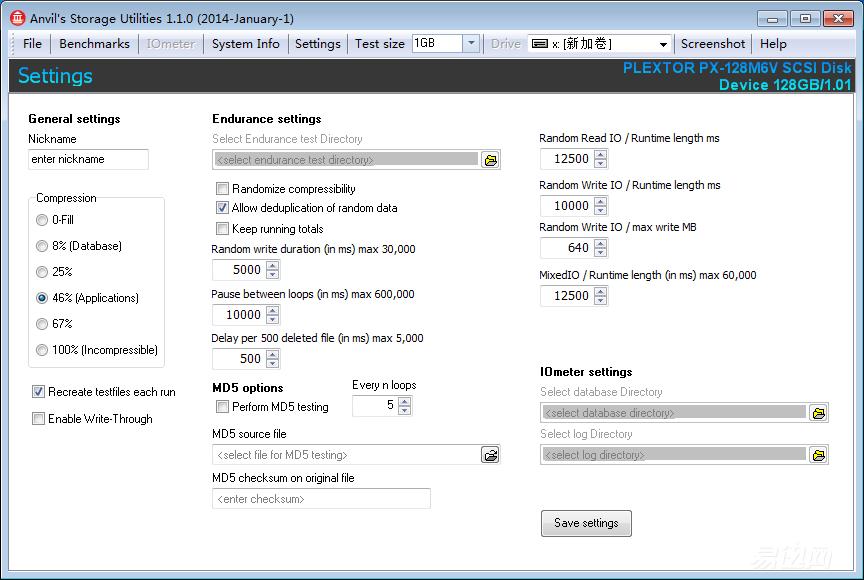
Task: Open the Benchmarks menu
Action: 94,43
